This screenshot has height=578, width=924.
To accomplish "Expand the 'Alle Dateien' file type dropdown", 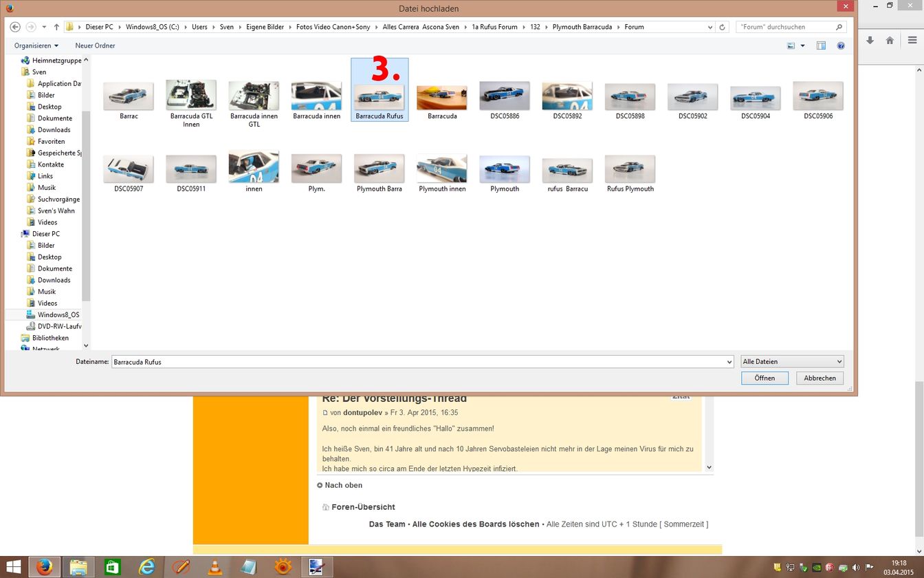I will 792,361.
